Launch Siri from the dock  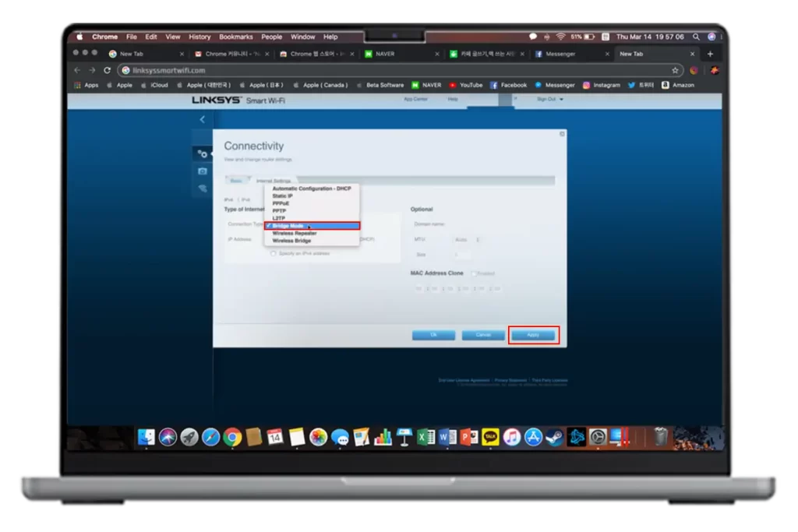(168, 438)
